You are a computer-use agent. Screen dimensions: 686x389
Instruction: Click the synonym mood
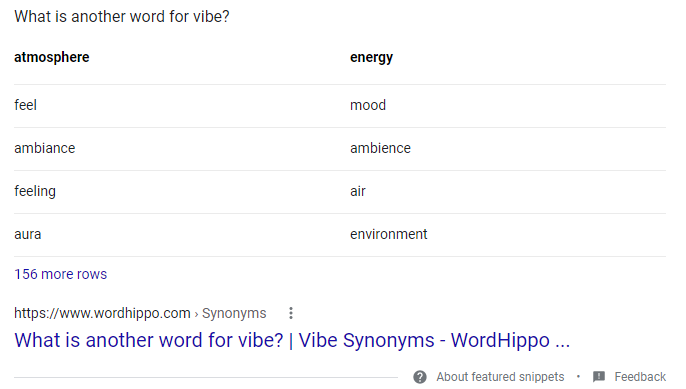368,105
